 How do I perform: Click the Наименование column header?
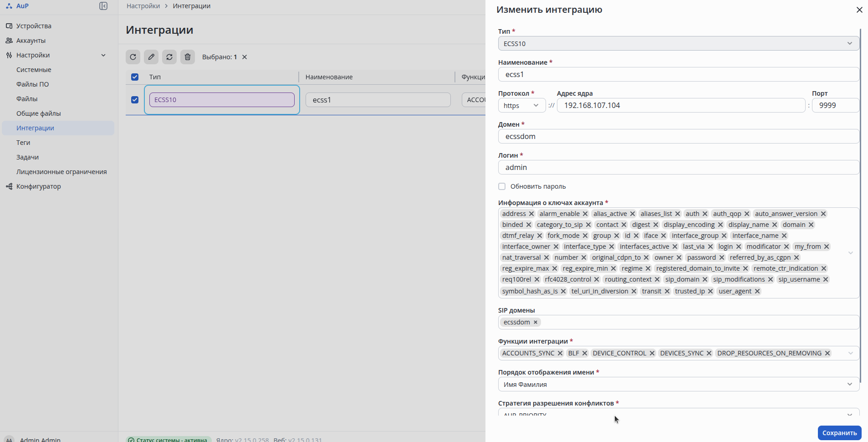click(329, 77)
